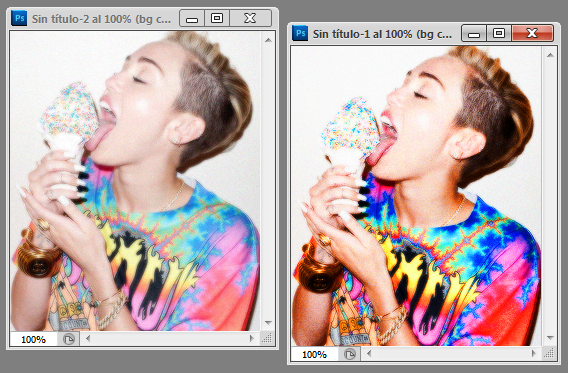Open the status info icon in Sin título-1
The height and width of the screenshot is (373, 568).
point(350,354)
